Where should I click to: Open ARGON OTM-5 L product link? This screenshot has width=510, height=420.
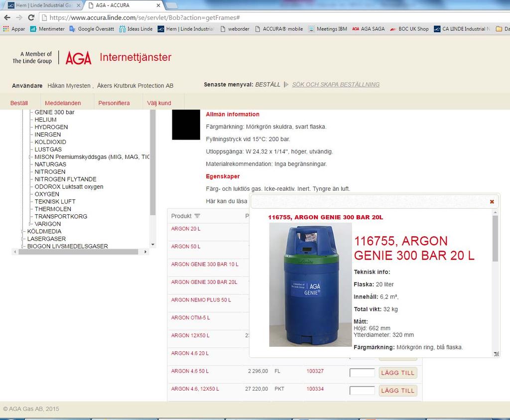coord(190,318)
